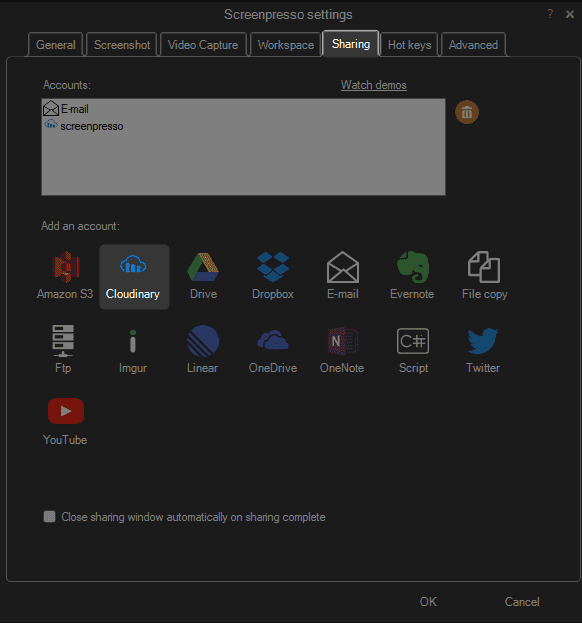Switch to the Hot keys tab
The width and height of the screenshot is (582, 623).
click(x=409, y=44)
